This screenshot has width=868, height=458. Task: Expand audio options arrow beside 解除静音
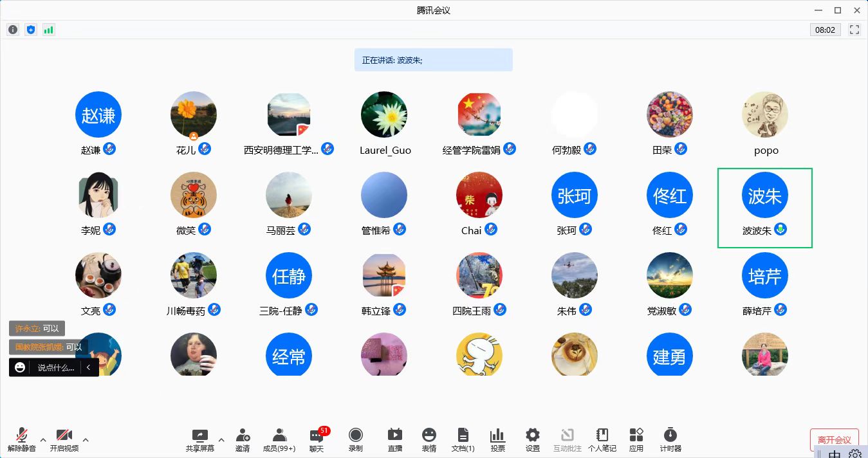pyautogui.click(x=43, y=440)
